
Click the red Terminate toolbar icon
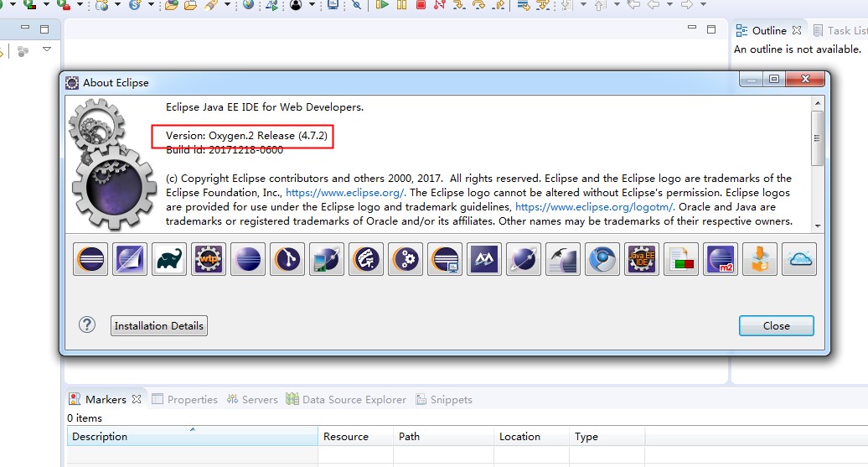coord(421,4)
